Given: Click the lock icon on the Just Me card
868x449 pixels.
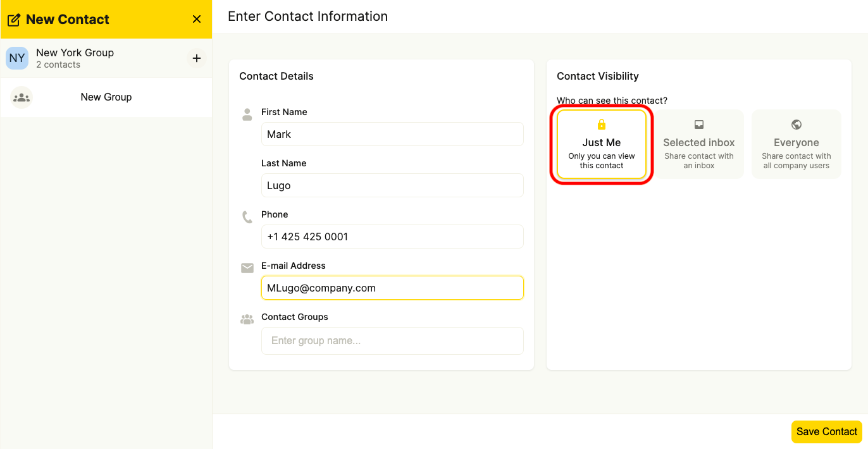Looking at the screenshot, I should [601, 125].
